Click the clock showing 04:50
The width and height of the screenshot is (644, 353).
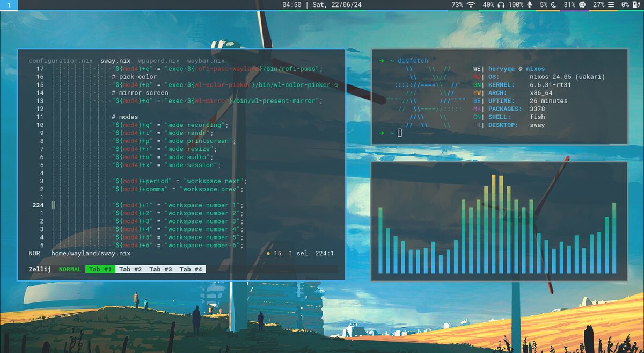tap(291, 5)
